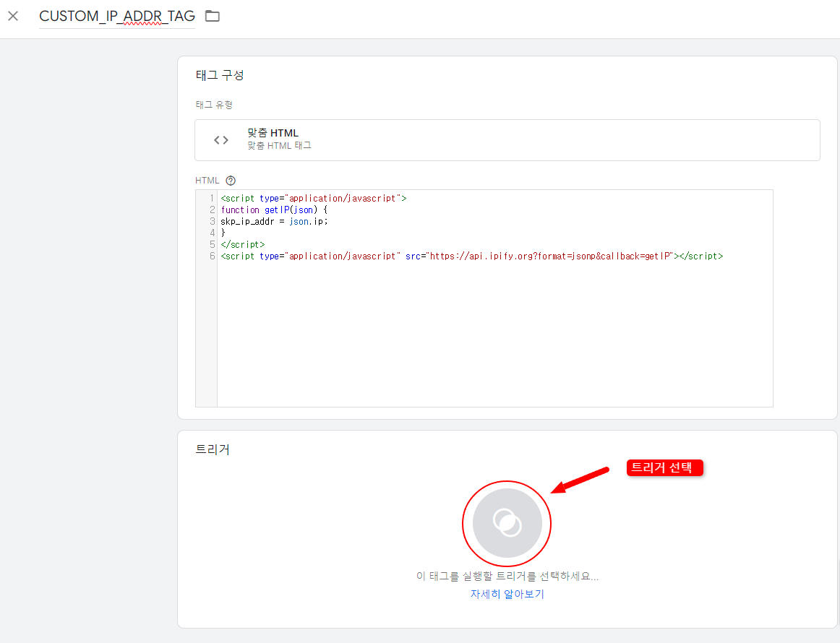Screen dimensions: 840x643
Task: Open the HTML help question mark icon
Action: (x=229, y=180)
